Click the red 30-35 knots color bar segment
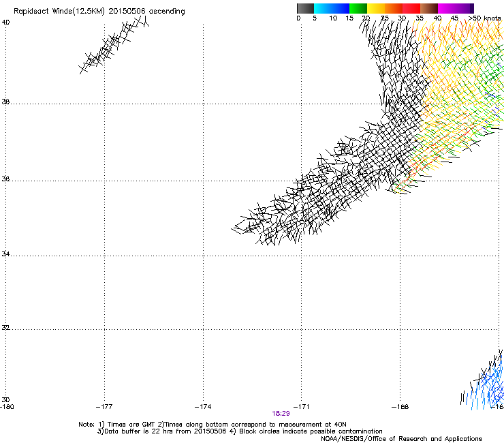Viewport: 504px width, 443px height. tap(411, 8)
